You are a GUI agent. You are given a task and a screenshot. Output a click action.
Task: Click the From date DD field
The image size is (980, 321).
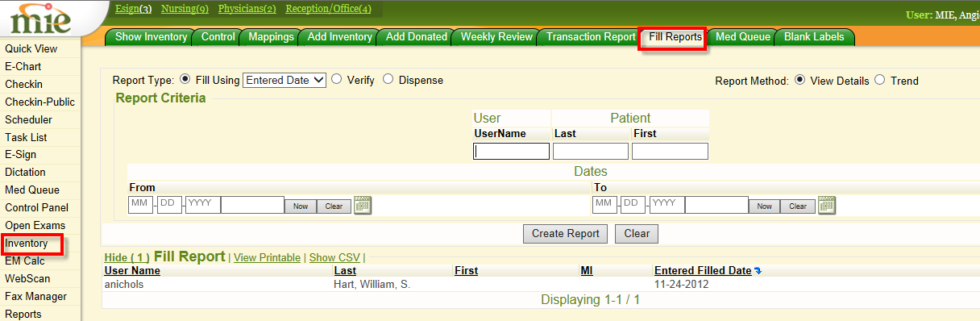169,205
